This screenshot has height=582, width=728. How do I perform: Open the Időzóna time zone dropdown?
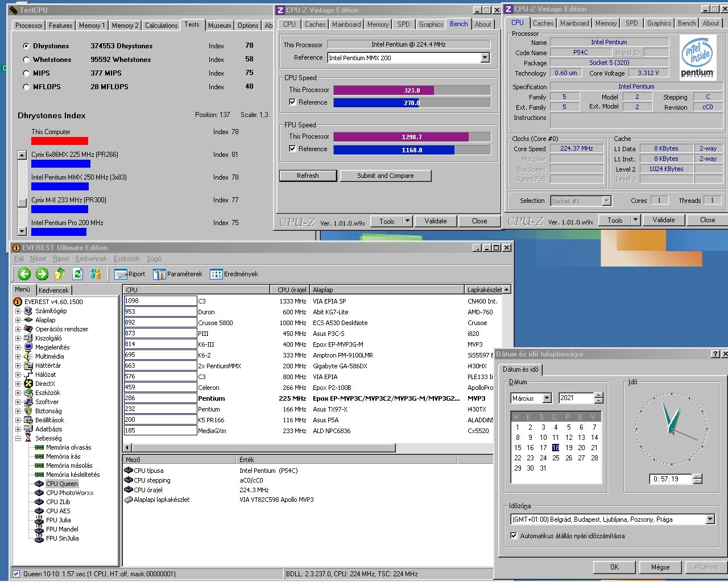click(710, 519)
